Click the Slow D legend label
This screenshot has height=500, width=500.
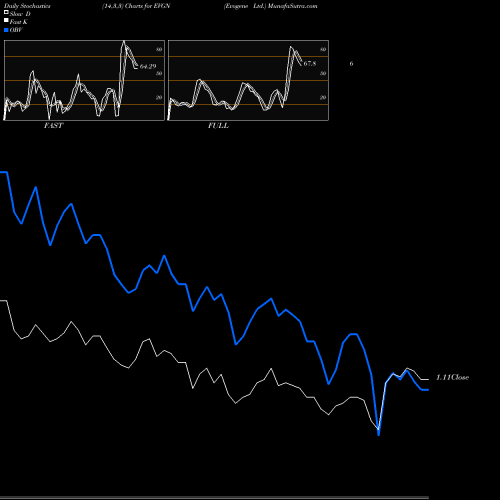pyautogui.click(x=20, y=14)
